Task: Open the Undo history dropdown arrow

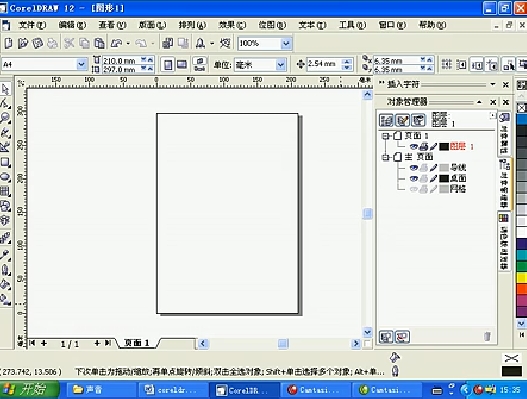Action: point(128,43)
